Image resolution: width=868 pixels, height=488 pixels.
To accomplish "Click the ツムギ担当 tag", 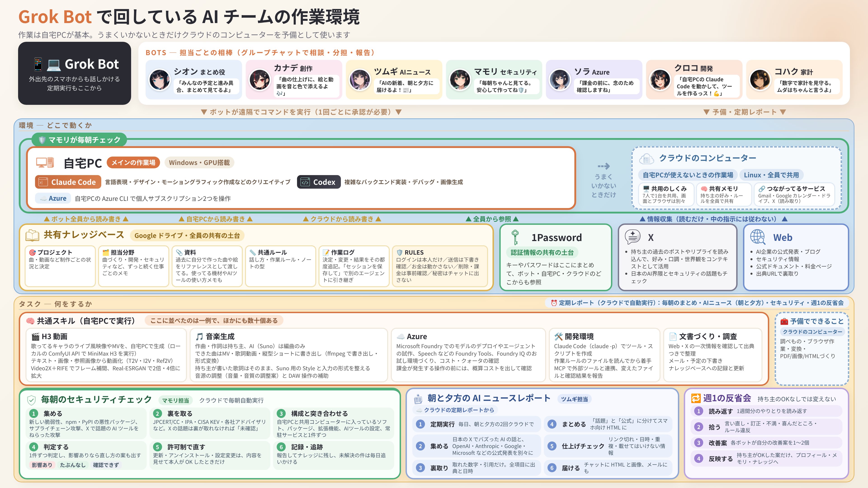I will pos(575,399).
